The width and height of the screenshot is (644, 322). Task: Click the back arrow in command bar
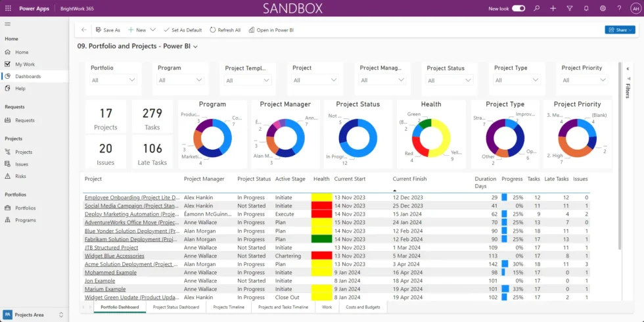click(x=83, y=30)
